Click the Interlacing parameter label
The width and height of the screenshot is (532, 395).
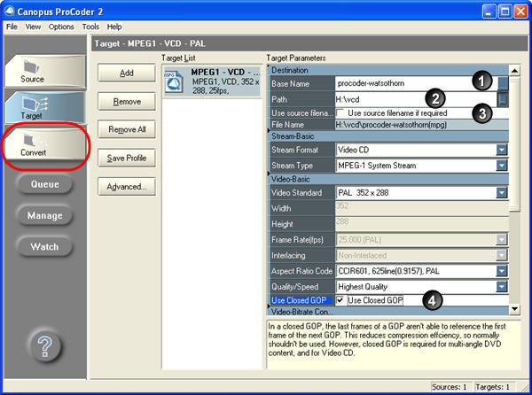(288, 255)
